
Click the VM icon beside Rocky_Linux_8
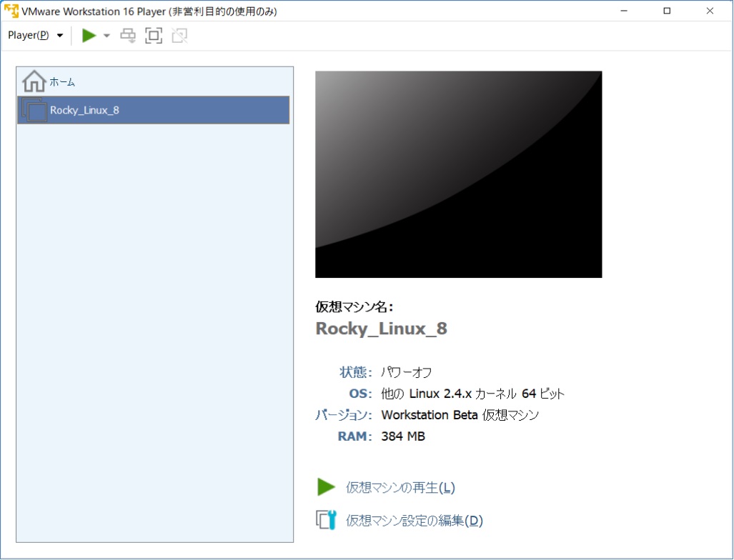tap(34, 110)
